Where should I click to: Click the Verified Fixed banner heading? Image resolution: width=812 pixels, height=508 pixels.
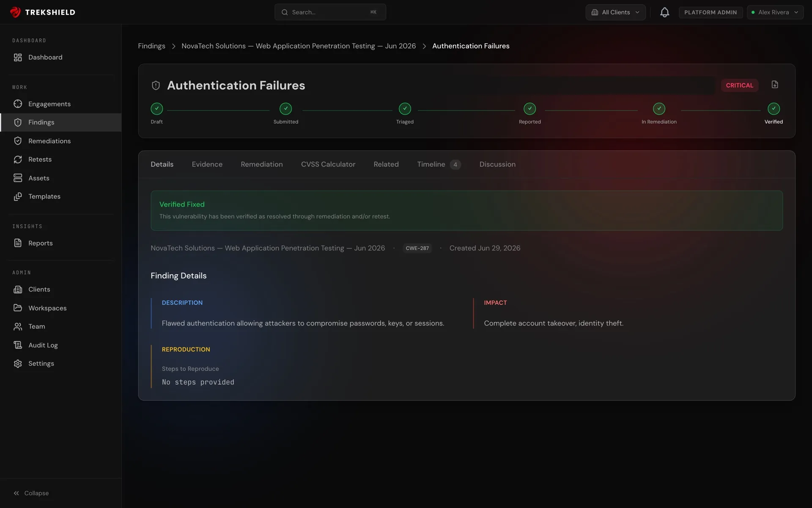coord(182,204)
